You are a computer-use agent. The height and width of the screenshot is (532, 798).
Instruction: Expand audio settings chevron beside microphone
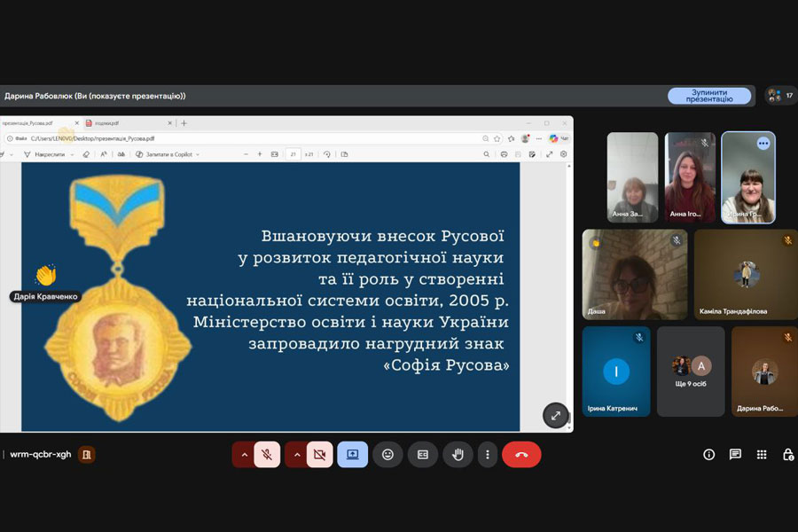coord(245,454)
